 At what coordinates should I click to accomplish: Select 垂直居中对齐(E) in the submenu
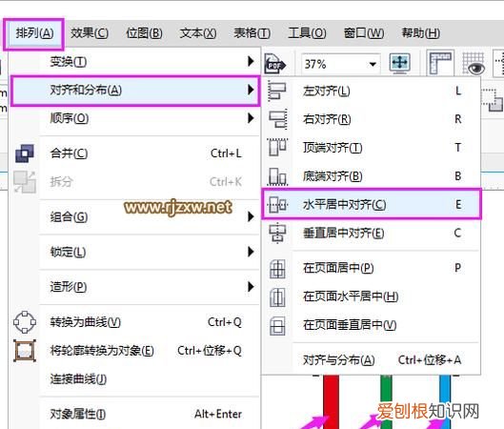click(x=372, y=233)
